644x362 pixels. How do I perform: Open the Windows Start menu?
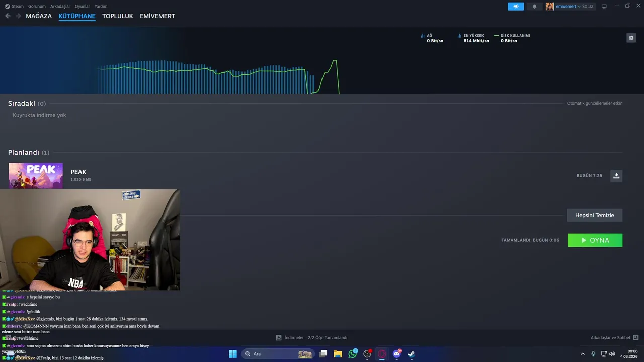tap(233, 354)
